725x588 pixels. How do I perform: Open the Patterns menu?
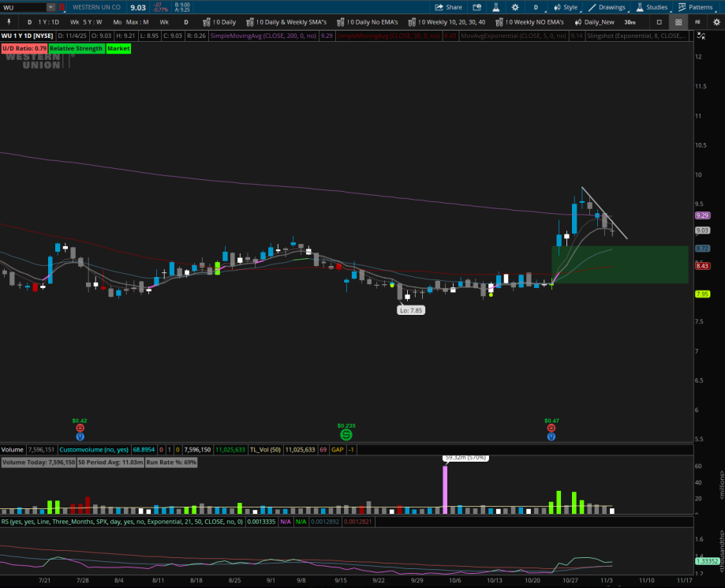click(695, 7)
